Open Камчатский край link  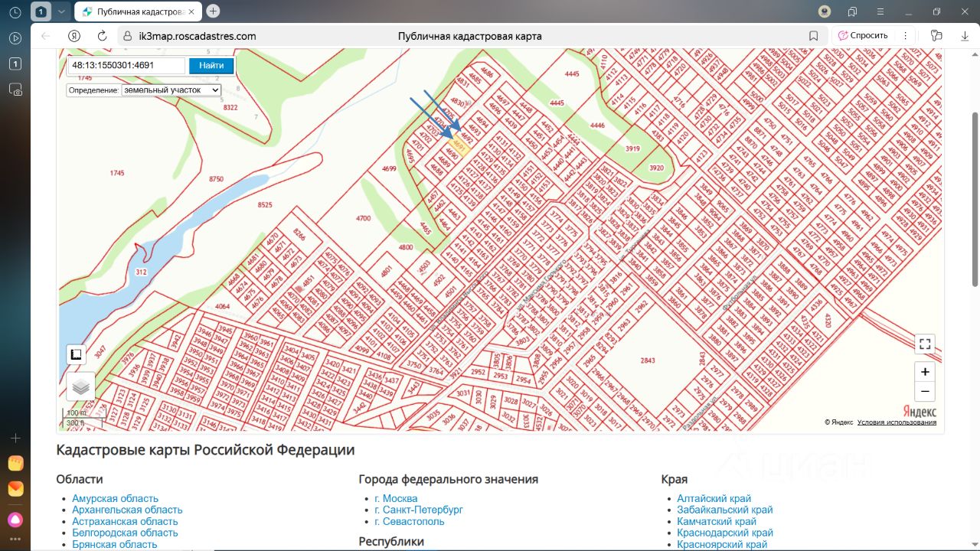[x=717, y=522]
